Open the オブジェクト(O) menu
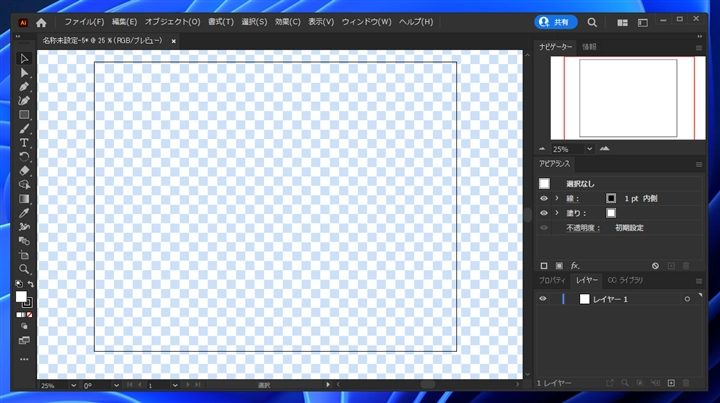 tap(173, 22)
